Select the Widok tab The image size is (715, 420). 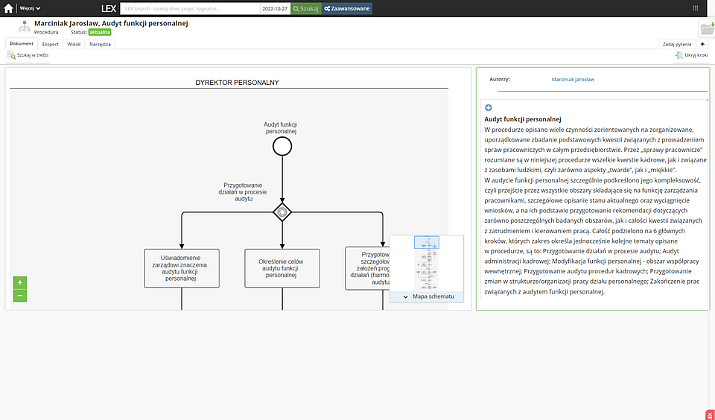pos(74,44)
